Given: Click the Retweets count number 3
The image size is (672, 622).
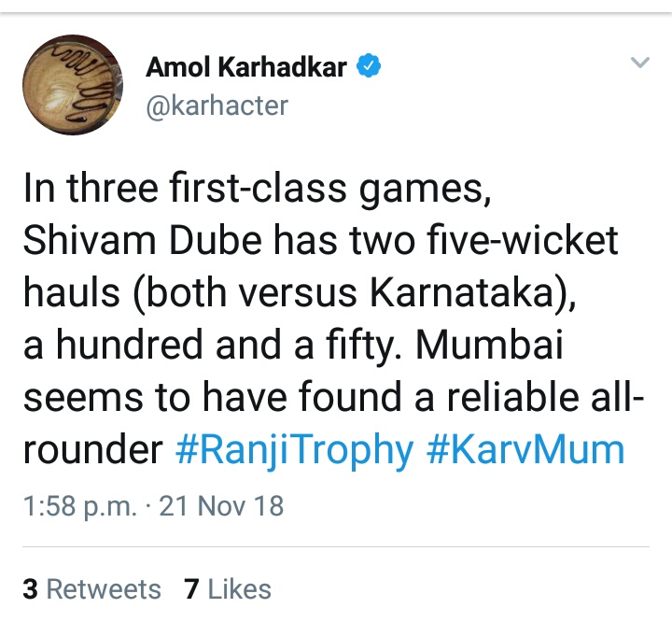Looking at the screenshot, I should pos(31,589).
